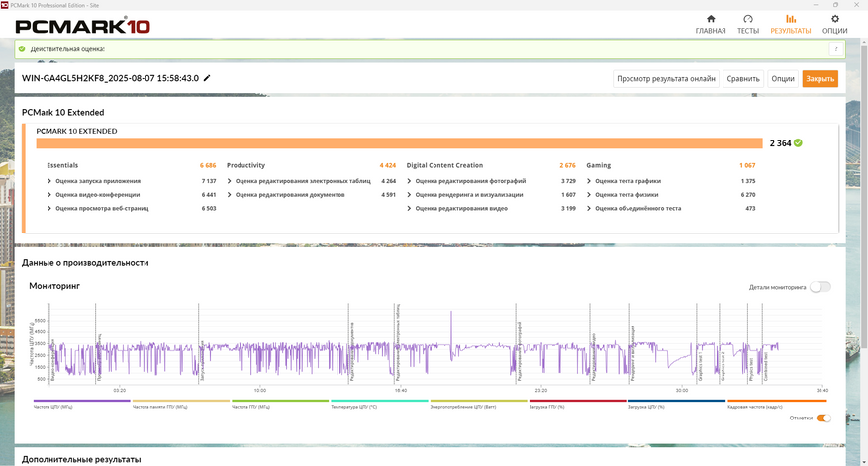Click green valid-score checkmark beside 2 364
Image resolution: width=868 pixels, height=466 pixels.
(798, 142)
